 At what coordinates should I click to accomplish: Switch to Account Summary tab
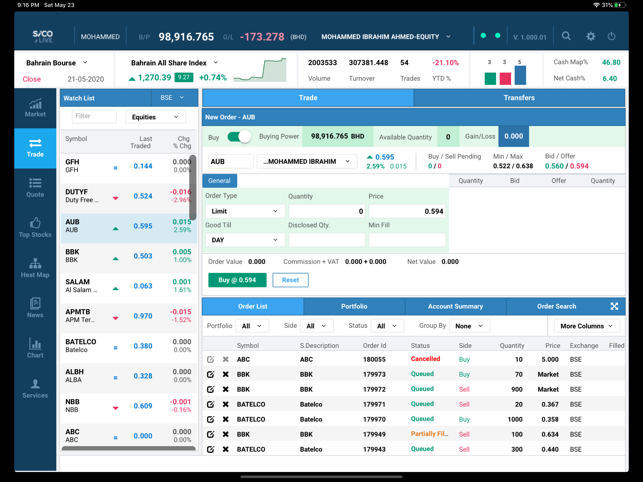pyautogui.click(x=455, y=306)
